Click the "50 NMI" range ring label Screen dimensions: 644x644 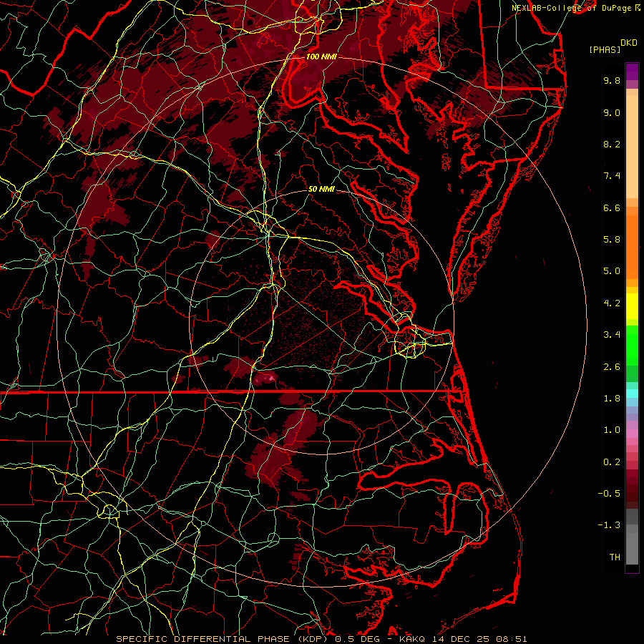(321, 189)
